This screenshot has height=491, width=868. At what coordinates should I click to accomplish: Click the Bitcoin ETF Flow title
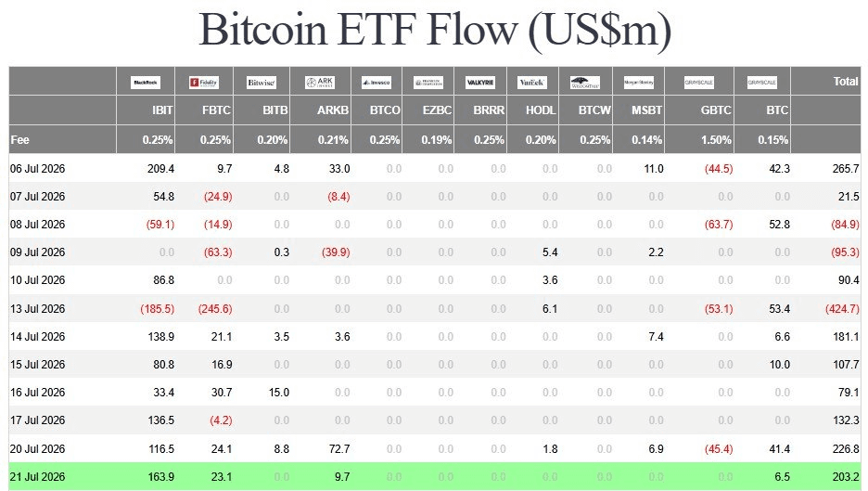435,30
